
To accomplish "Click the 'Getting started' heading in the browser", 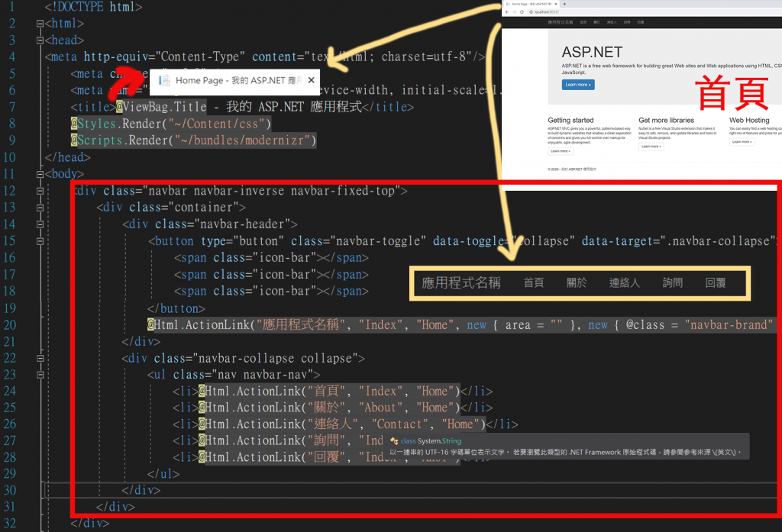I will pos(570,120).
